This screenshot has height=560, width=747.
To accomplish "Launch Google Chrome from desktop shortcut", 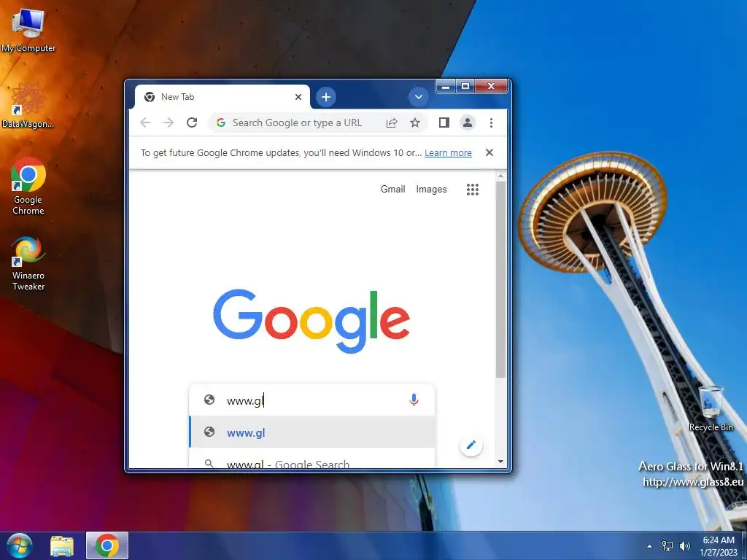I will 28,186.
